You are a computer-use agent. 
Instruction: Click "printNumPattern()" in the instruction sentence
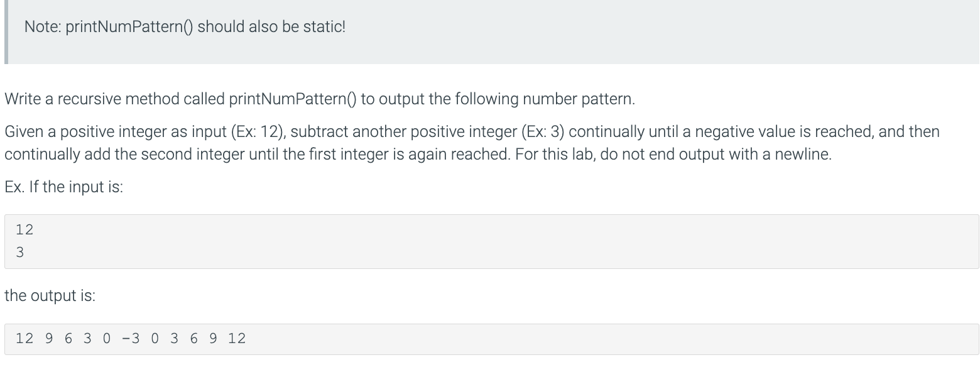tap(293, 99)
